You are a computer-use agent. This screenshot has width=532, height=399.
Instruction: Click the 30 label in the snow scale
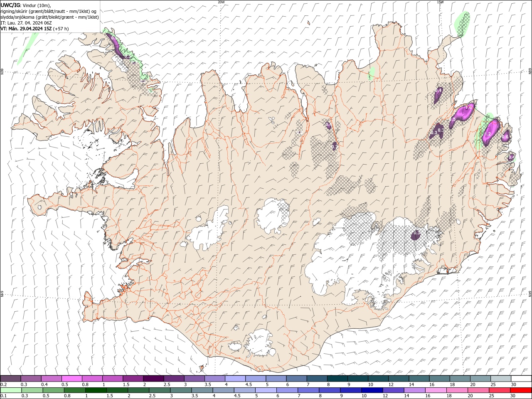tap(514, 384)
